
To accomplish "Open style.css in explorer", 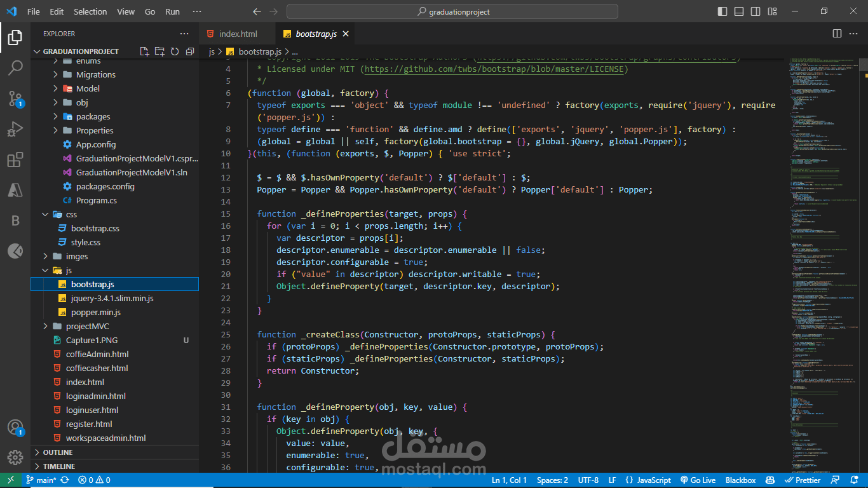I will click(x=114, y=242).
